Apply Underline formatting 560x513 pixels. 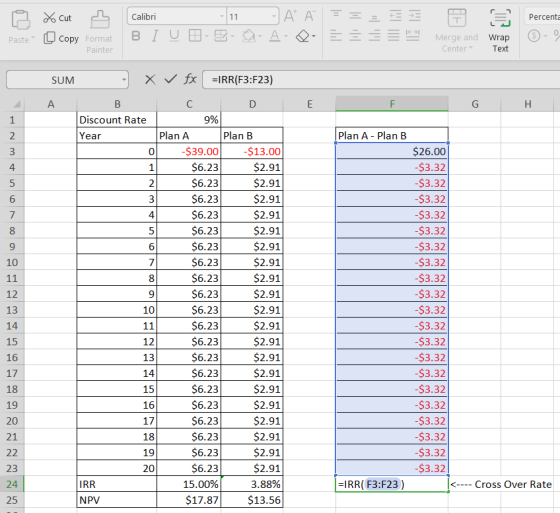coord(174,36)
